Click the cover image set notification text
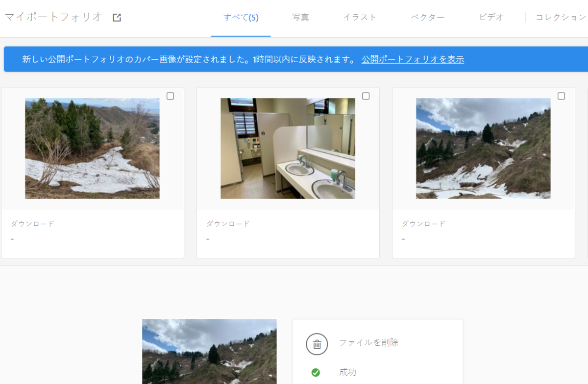 (189, 60)
